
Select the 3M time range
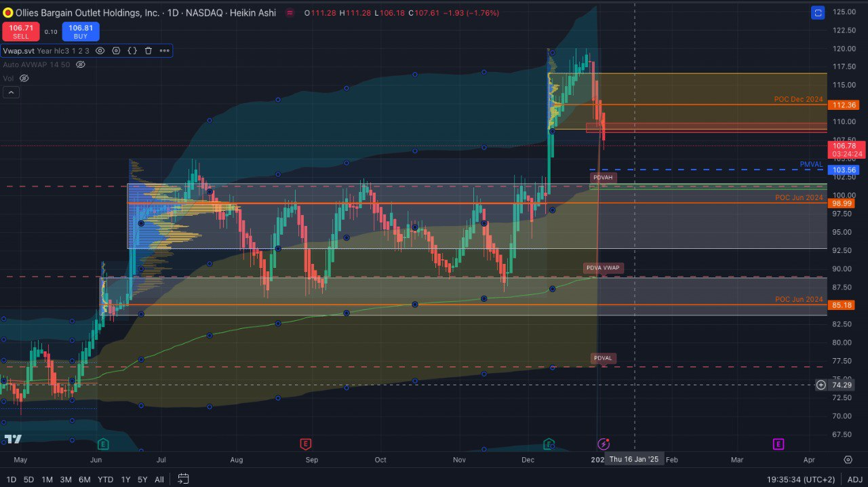tap(66, 480)
